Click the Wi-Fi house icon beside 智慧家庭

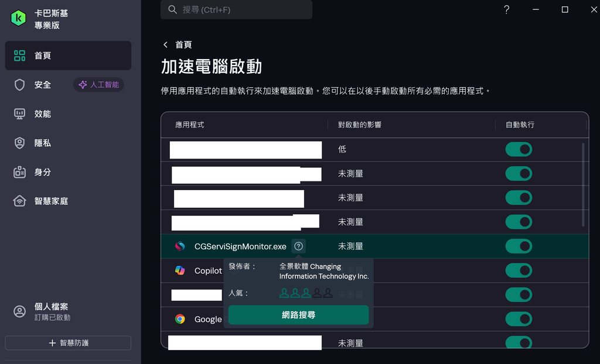(x=19, y=201)
